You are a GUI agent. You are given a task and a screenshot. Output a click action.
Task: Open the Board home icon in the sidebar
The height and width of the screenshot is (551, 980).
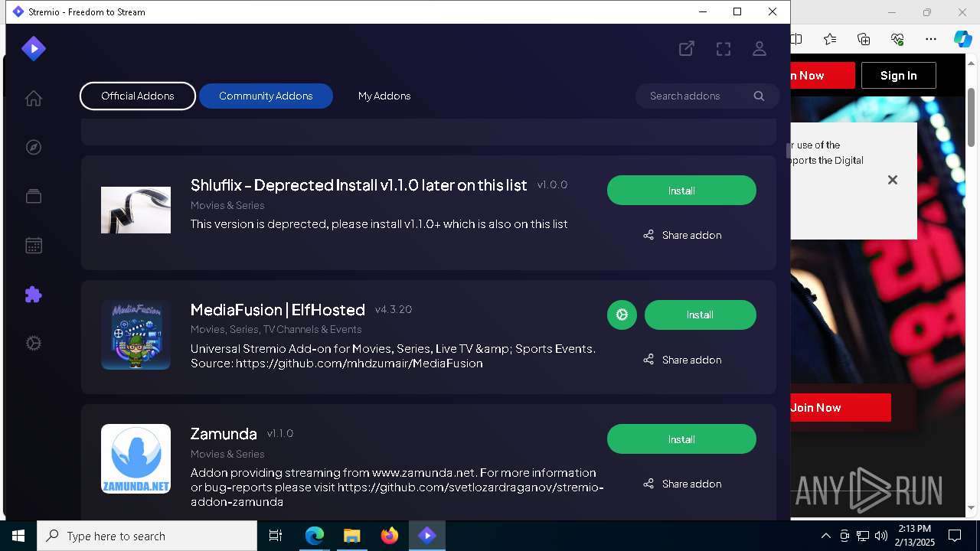(33, 99)
